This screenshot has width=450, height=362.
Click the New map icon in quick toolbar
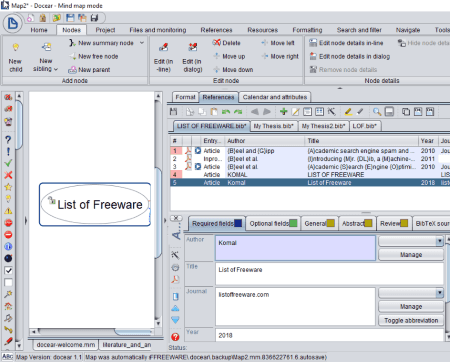[31, 18]
